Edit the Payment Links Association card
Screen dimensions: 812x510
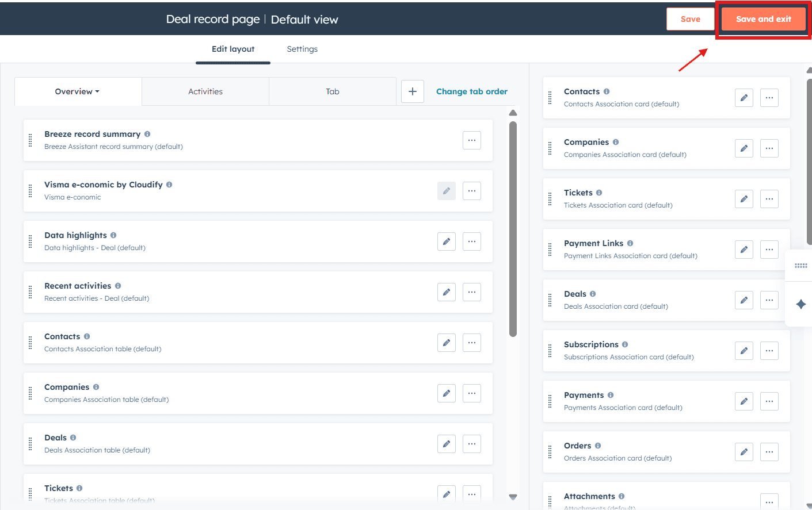click(x=744, y=249)
